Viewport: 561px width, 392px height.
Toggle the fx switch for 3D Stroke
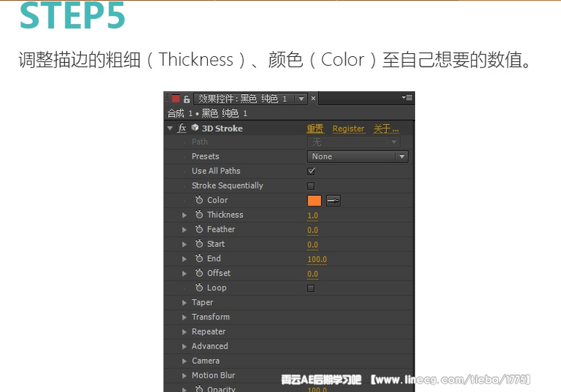(182, 128)
